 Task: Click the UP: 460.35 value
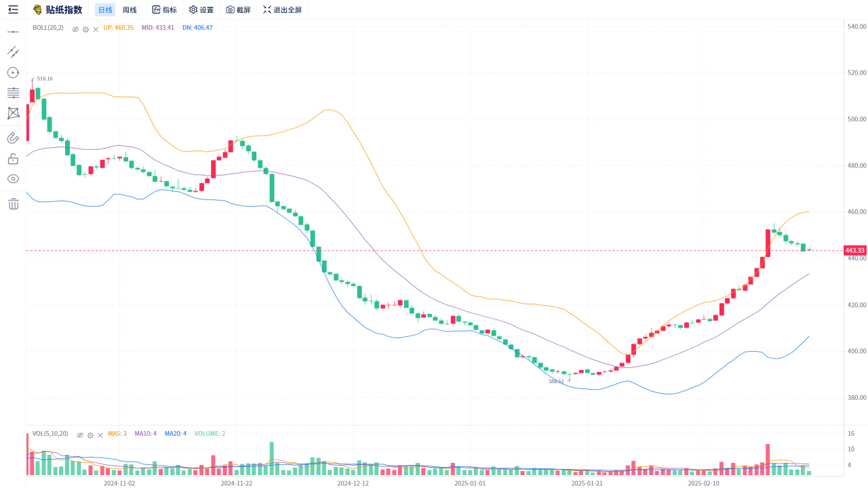(119, 28)
